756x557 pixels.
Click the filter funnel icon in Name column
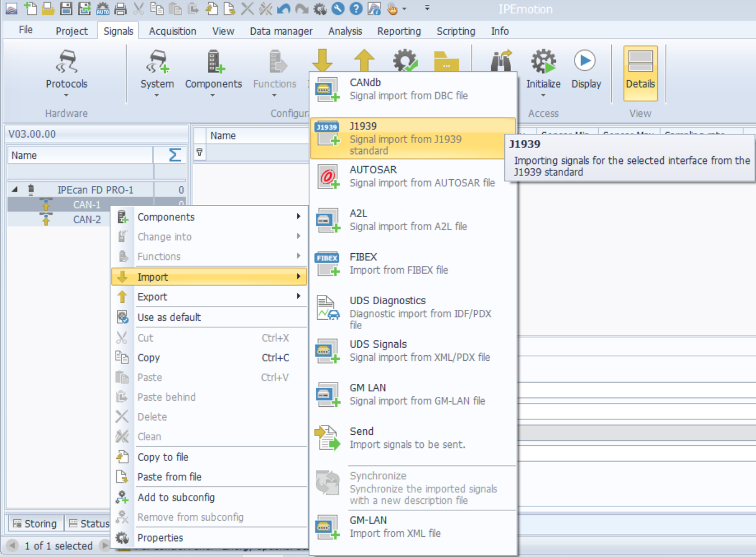pos(200,152)
